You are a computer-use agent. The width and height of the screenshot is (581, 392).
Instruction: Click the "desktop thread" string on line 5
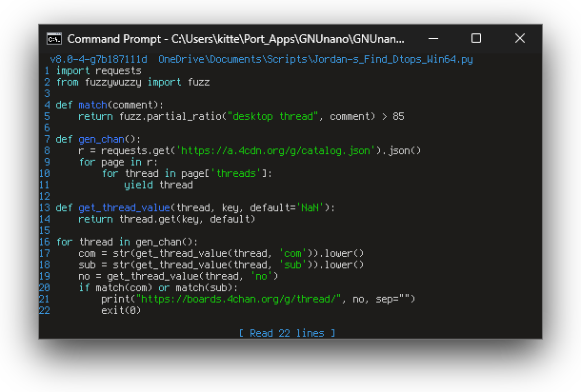[272, 117]
